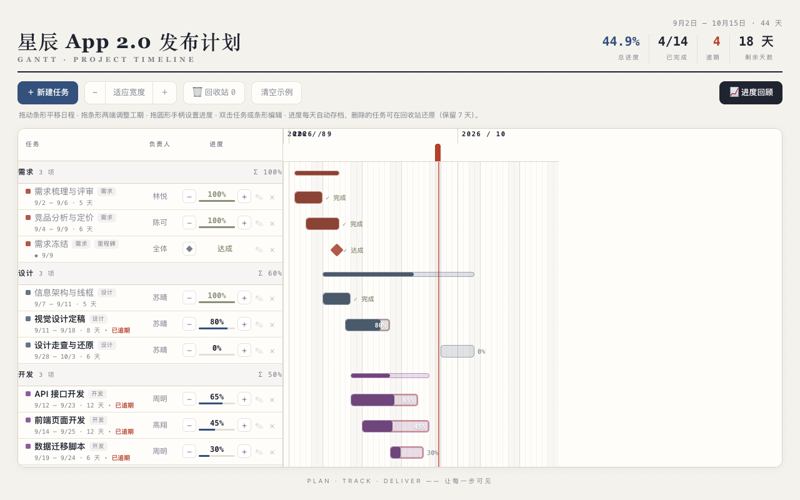Click the 4/14 已完成 statistic
Image resolution: width=800 pixels, height=500 pixels.
tap(672, 47)
